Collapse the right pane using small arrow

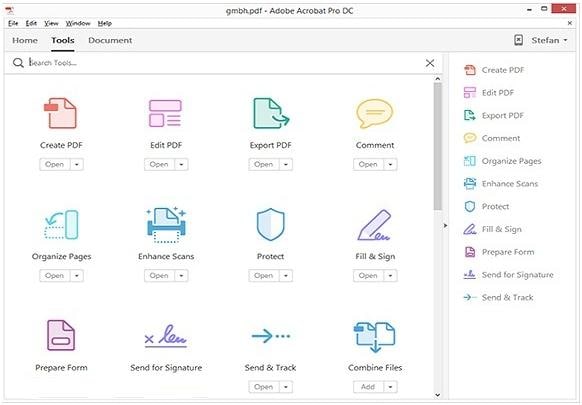coord(445,225)
